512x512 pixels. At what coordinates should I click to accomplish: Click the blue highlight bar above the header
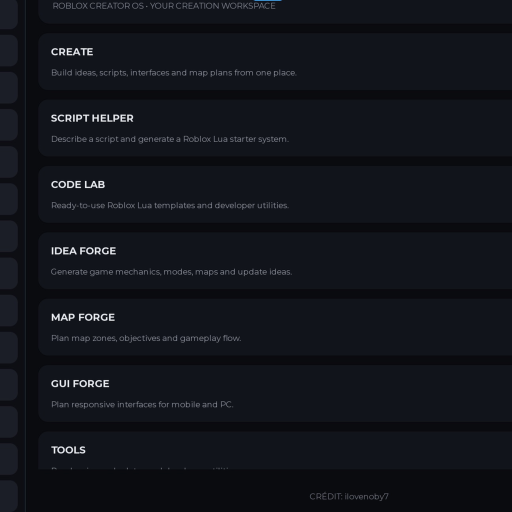[268, 1]
